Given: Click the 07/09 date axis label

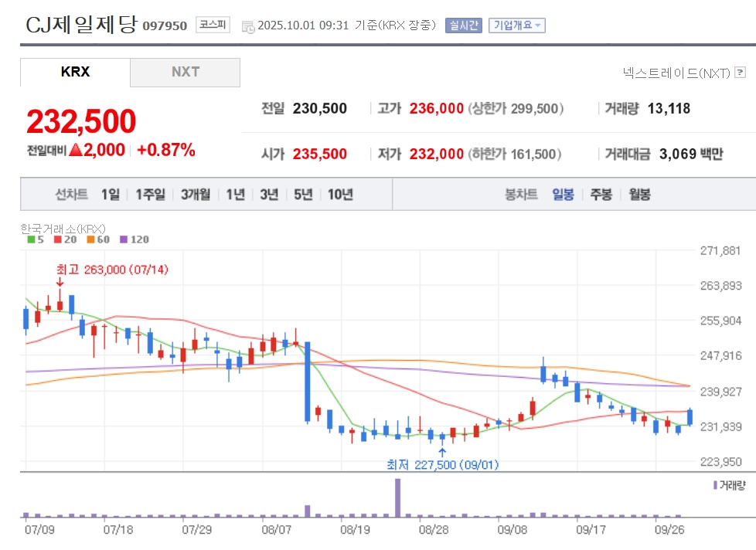Looking at the screenshot, I should click(x=39, y=530).
